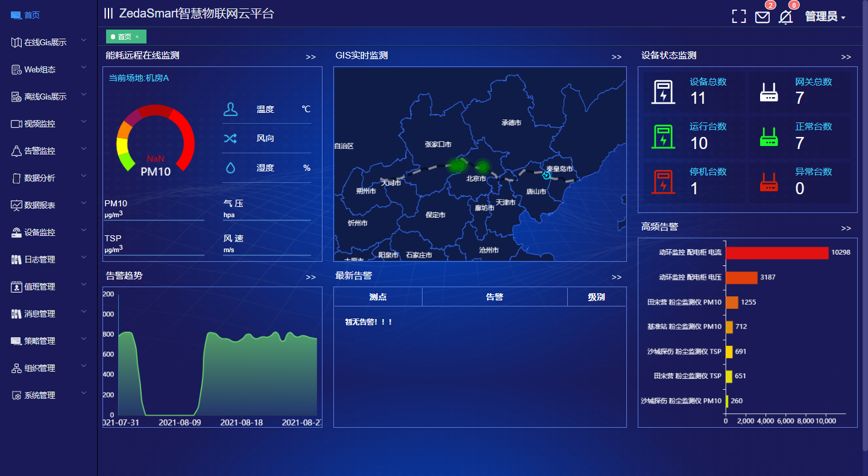Click the 在线Gis展示 map icon
Image resolution: width=868 pixels, height=476 pixels.
(16, 42)
